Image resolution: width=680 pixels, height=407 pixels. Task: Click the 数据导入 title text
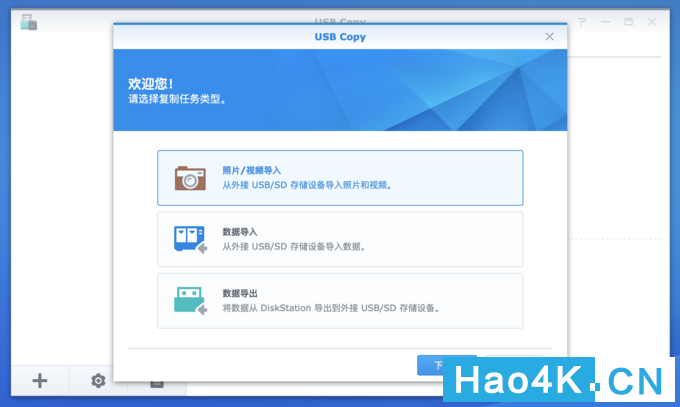click(x=240, y=232)
